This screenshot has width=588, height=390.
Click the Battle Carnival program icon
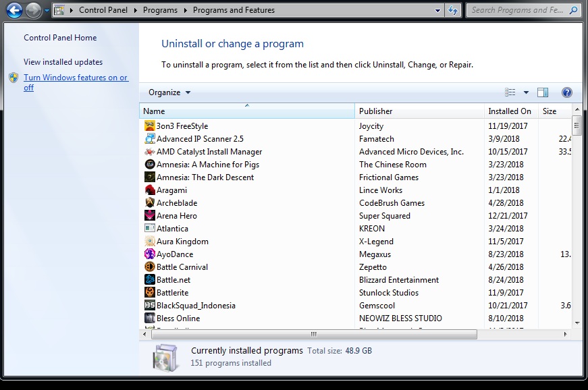click(150, 267)
